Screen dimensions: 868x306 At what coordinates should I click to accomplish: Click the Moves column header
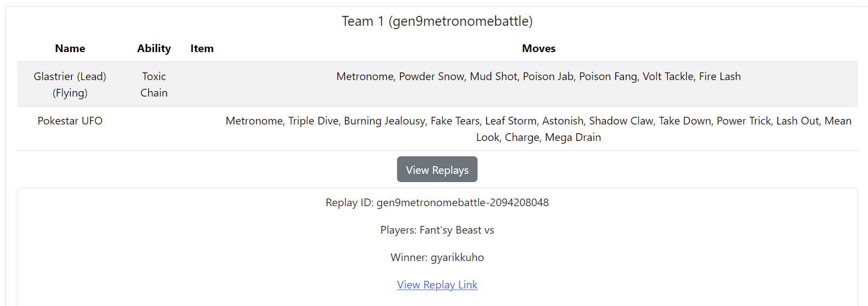click(x=538, y=48)
